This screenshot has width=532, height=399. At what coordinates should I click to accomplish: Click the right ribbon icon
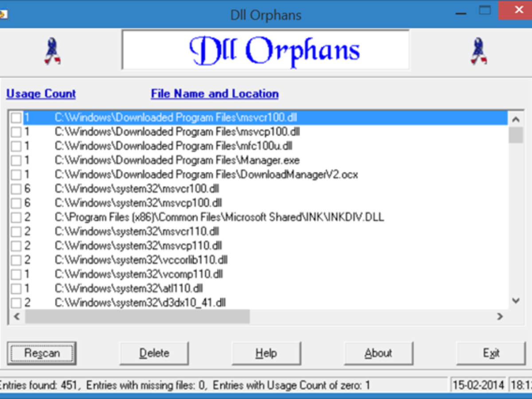(479, 51)
